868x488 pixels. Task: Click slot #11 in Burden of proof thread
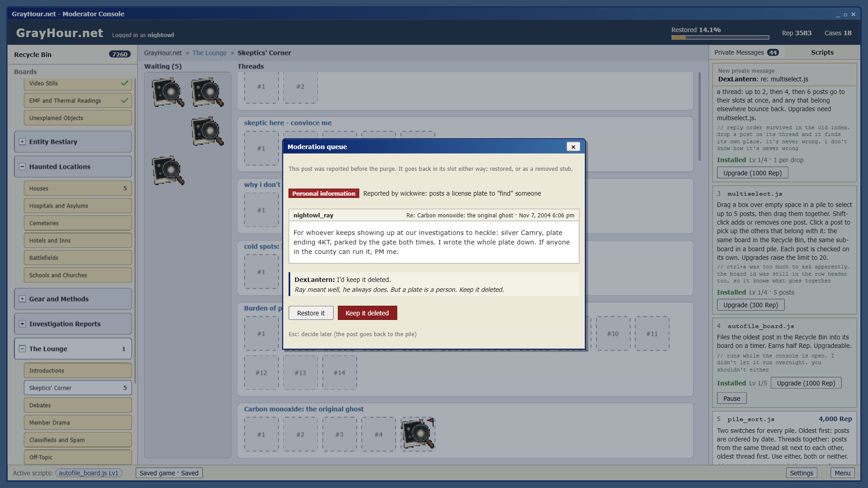click(652, 333)
